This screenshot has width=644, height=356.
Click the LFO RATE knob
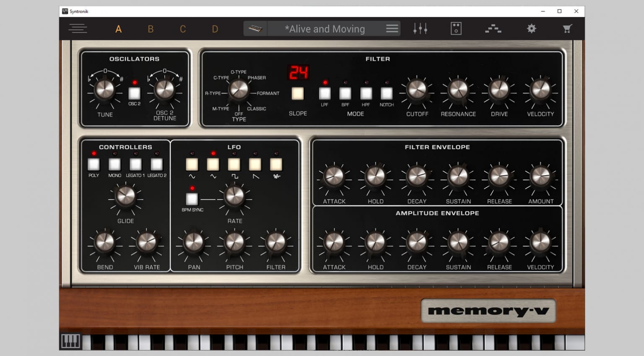click(x=234, y=196)
